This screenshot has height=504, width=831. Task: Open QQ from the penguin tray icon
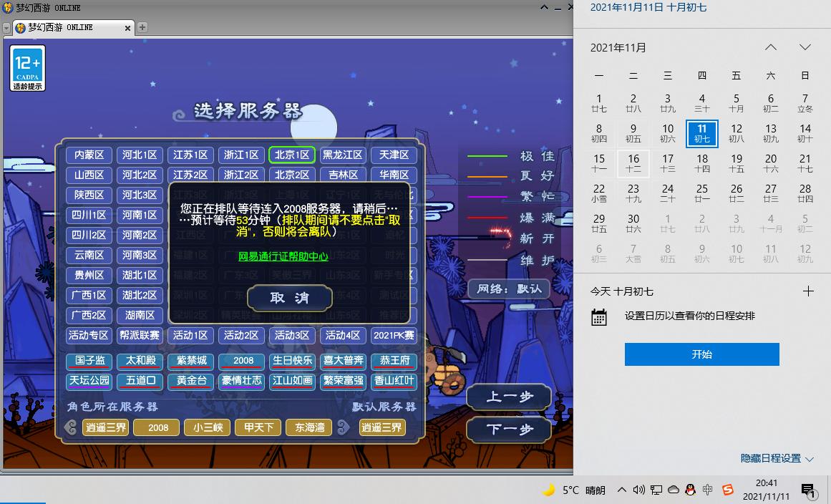[x=689, y=490]
